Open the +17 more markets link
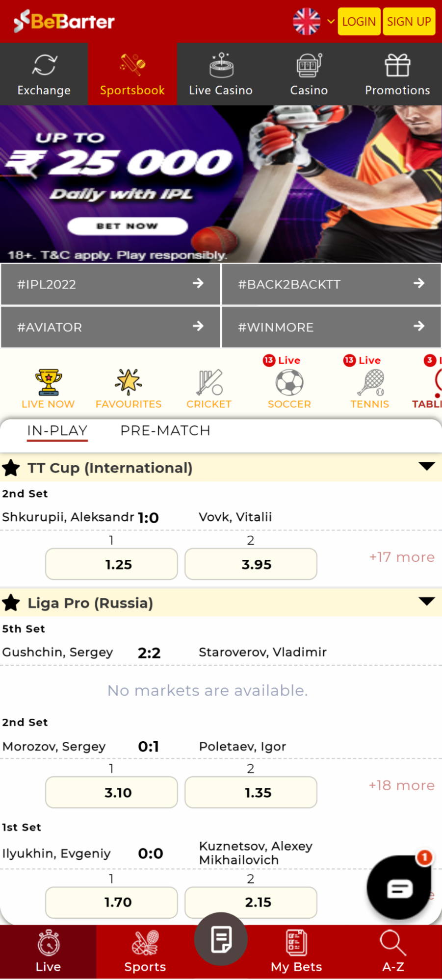This screenshot has width=442, height=980. 402,557
